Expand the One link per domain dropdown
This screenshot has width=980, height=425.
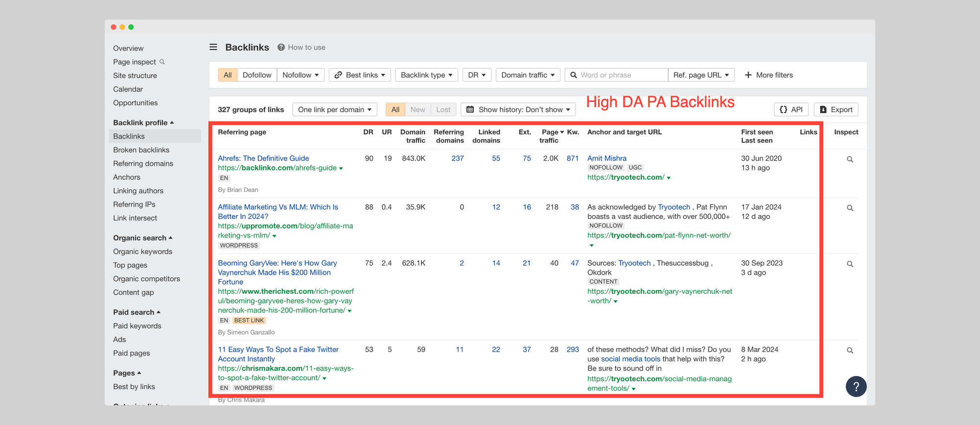click(x=335, y=110)
